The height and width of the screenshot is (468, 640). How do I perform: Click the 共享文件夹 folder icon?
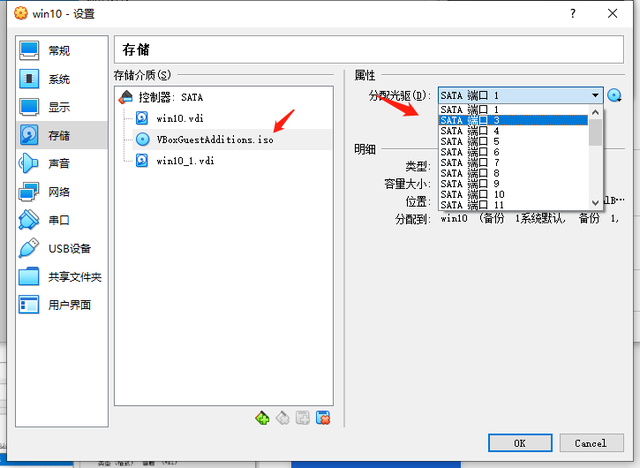click(29, 277)
